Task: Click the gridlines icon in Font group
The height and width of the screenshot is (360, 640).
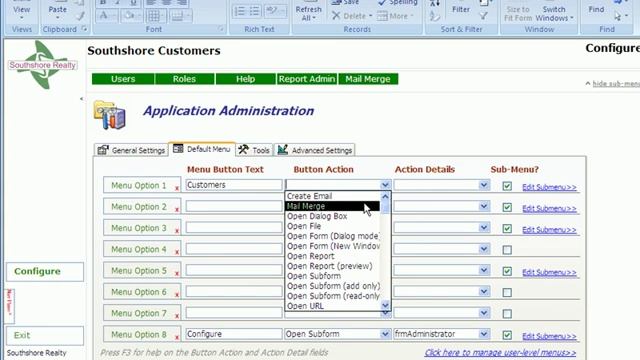Action: (154, 16)
